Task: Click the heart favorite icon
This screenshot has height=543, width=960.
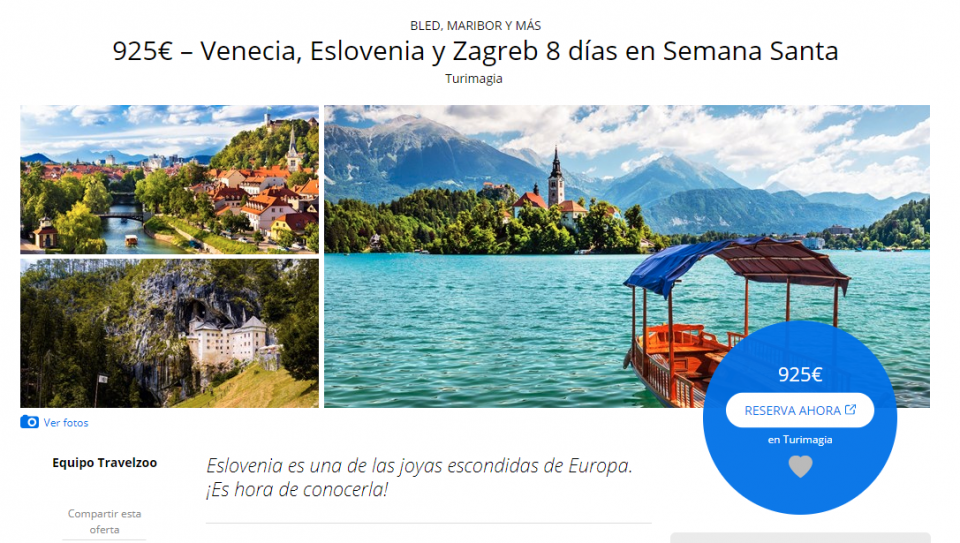Action: 800,466
